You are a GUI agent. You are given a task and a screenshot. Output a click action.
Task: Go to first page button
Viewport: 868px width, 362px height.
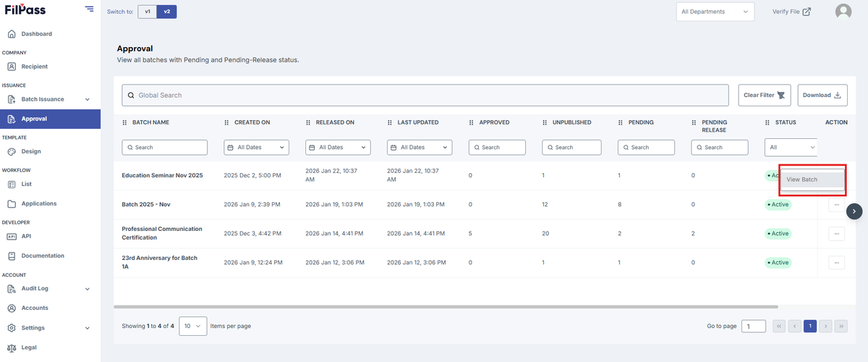point(779,327)
